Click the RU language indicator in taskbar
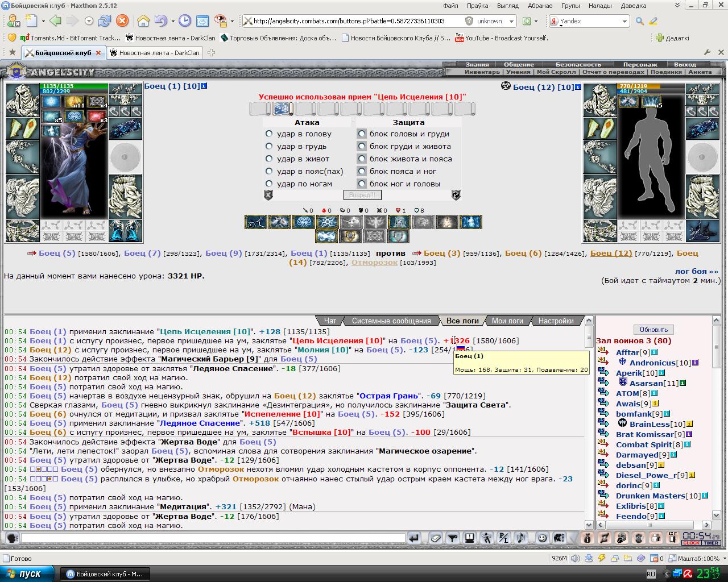728x582 pixels. (651, 573)
